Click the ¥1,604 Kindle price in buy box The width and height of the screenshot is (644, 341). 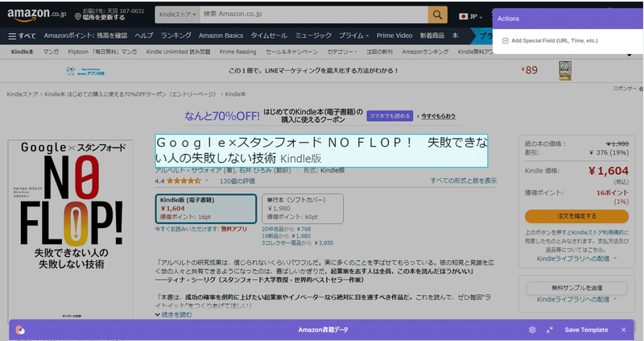[609, 171]
